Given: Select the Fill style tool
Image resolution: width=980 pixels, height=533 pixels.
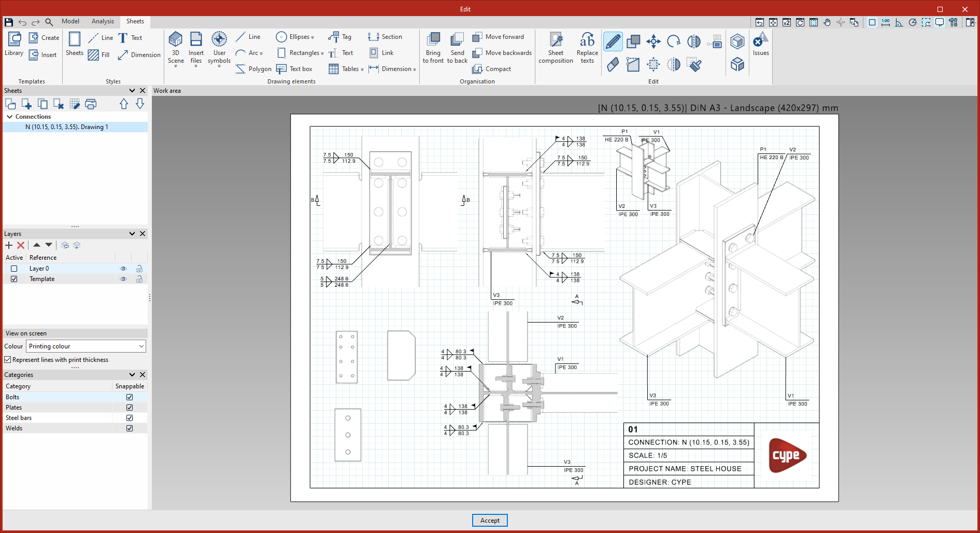Looking at the screenshot, I should (x=98, y=55).
